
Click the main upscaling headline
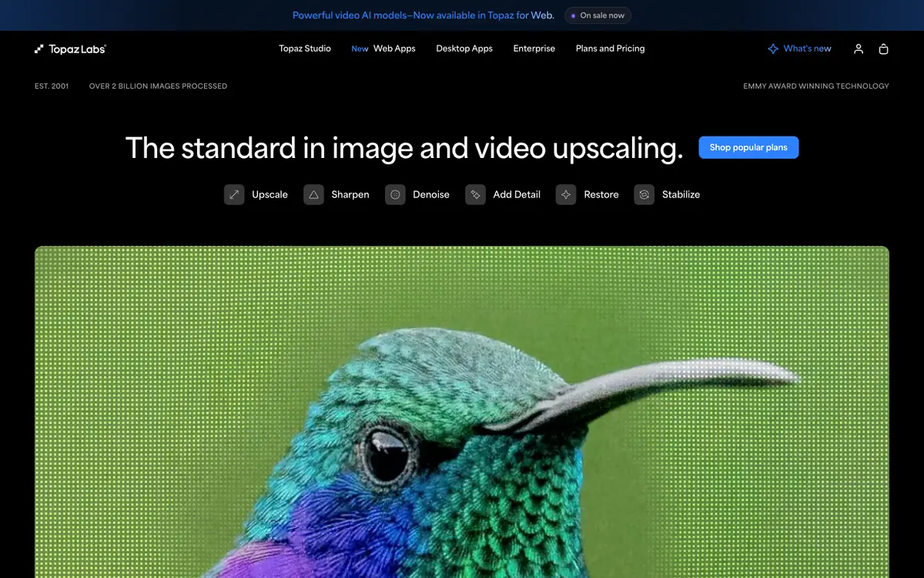pos(404,148)
